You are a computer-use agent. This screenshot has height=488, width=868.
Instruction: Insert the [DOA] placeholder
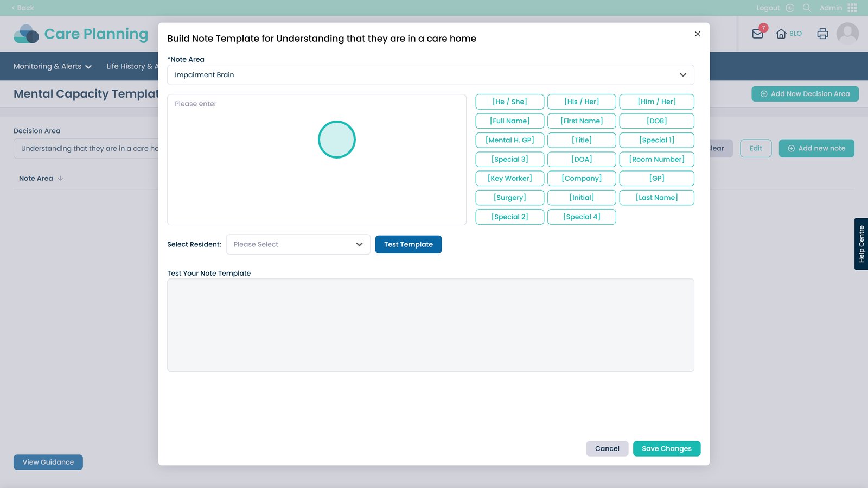tap(582, 159)
